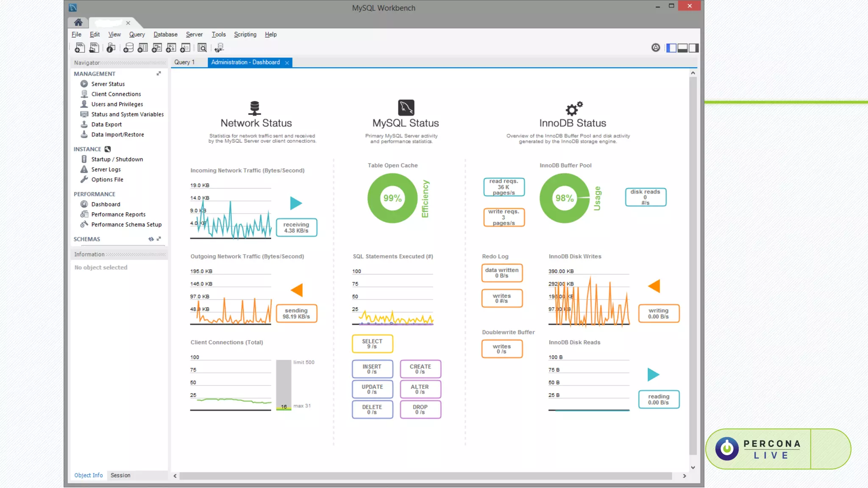Expand the Schemas section panel

click(x=159, y=239)
